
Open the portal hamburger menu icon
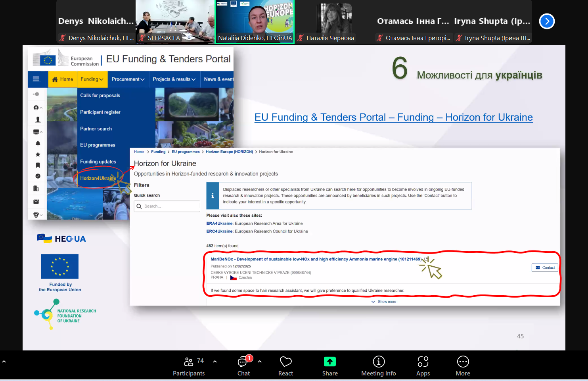tap(36, 79)
